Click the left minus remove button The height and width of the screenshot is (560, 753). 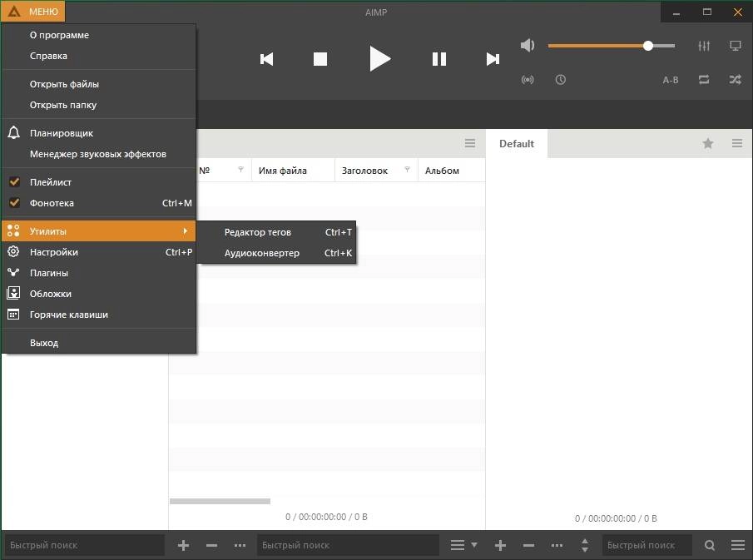point(212,545)
